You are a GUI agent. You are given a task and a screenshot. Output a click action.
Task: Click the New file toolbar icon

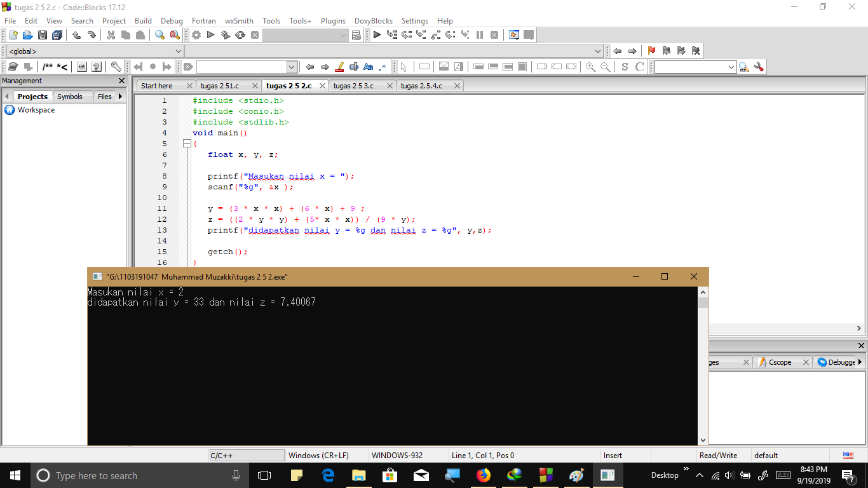tap(13, 35)
